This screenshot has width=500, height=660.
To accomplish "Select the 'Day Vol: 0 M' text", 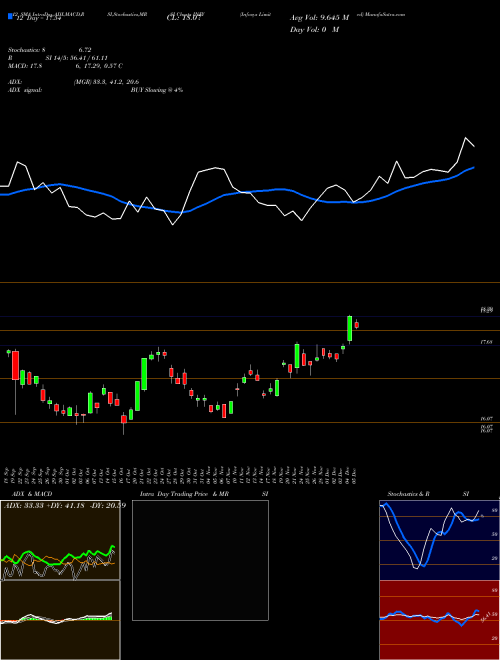I will pyautogui.click(x=314, y=30).
